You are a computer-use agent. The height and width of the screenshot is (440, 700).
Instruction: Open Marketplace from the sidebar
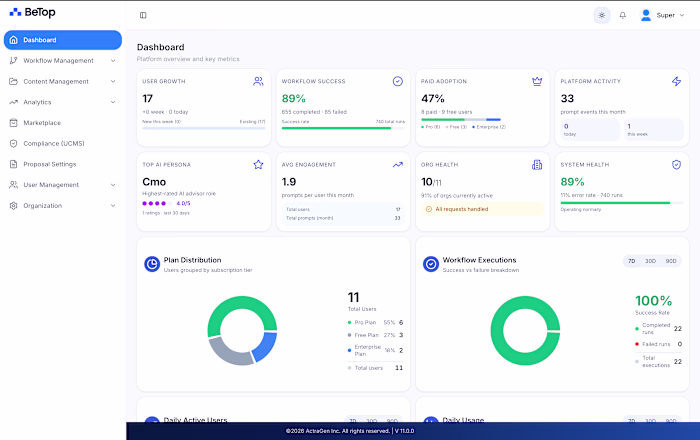(x=62, y=123)
